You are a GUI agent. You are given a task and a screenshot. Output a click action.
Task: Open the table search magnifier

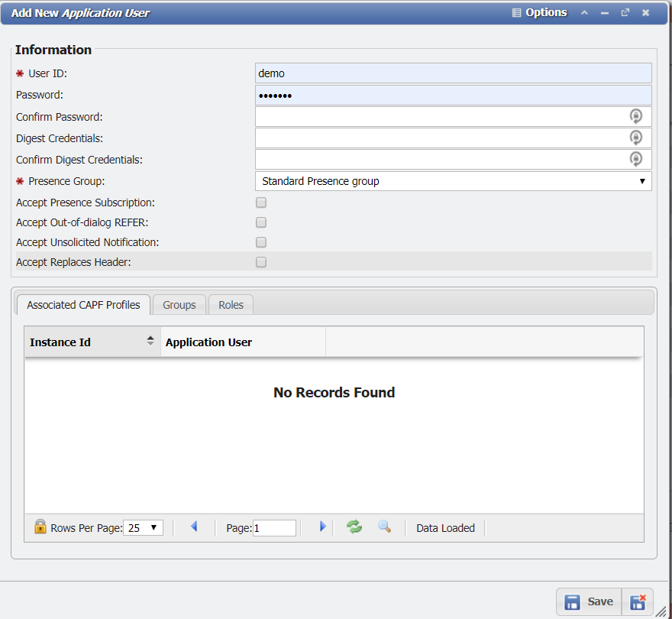tap(384, 527)
